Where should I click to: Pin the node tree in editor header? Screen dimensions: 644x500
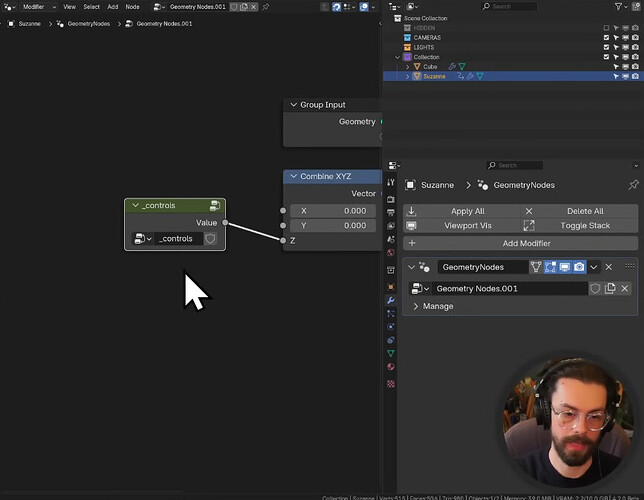coord(266,7)
